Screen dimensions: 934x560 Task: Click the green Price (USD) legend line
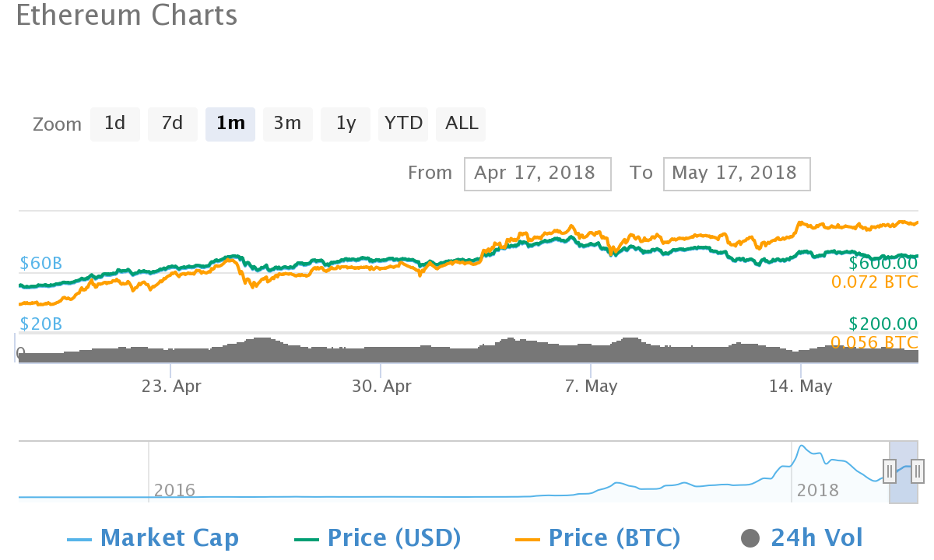click(308, 538)
